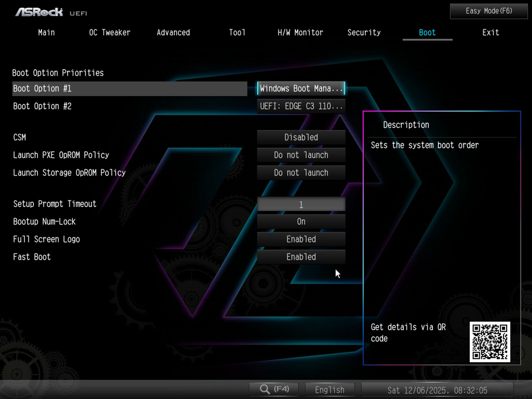This screenshot has width=532, height=399.
Task: Edit the Setup Prompt Timeout value
Action: pyautogui.click(x=301, y=204)
